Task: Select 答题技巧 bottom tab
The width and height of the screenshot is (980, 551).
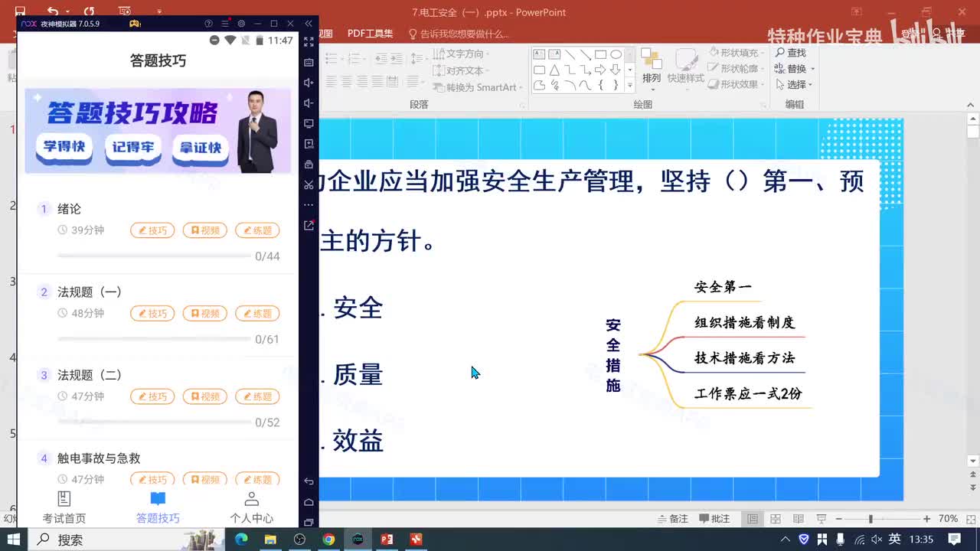Action: point(158,508)
